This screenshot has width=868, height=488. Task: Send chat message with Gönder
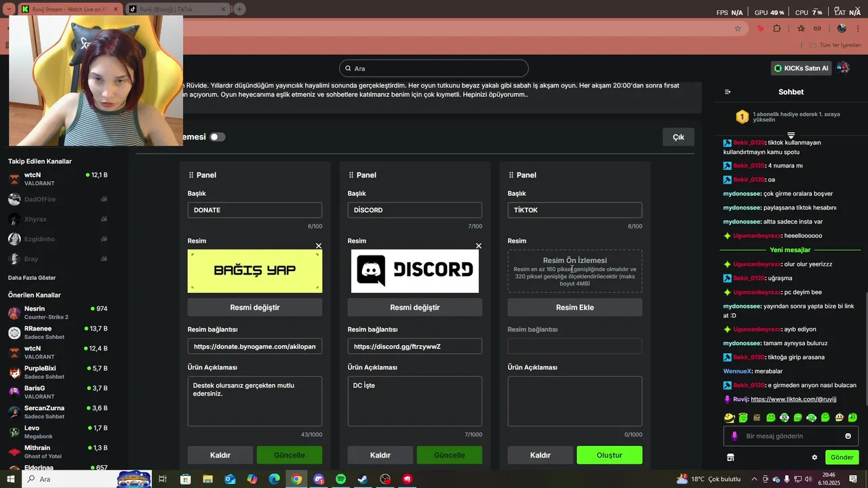(842, 457)
